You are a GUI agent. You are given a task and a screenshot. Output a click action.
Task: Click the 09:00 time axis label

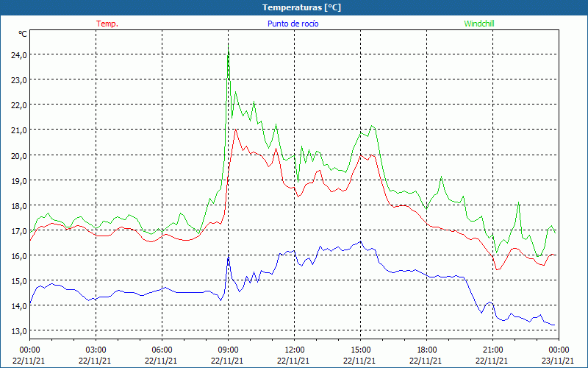pyautogui.click(x=229, y=350)
